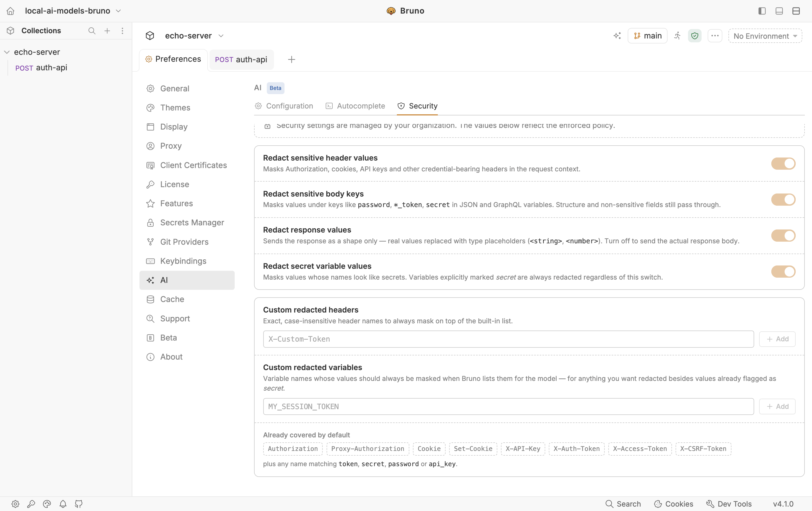Open notifications bell icon
Viewport: 812px width, 511px height.
(x=63, y=504)
